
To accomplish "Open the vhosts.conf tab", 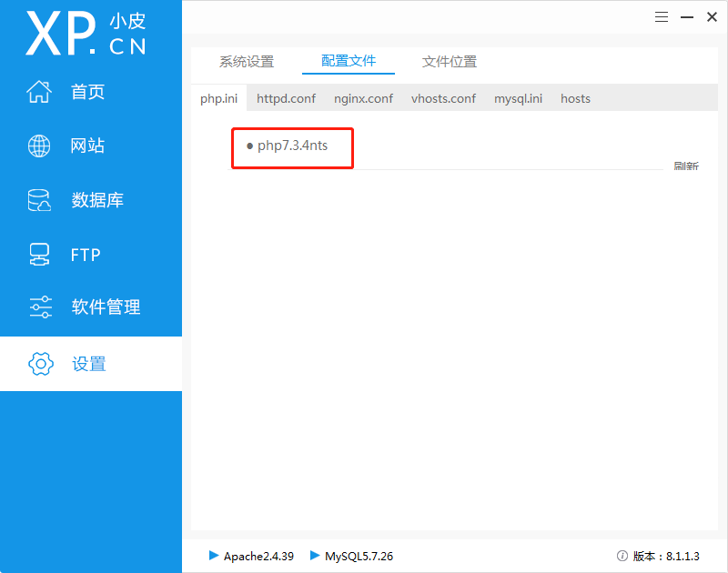I will click(x=443, y=98).
